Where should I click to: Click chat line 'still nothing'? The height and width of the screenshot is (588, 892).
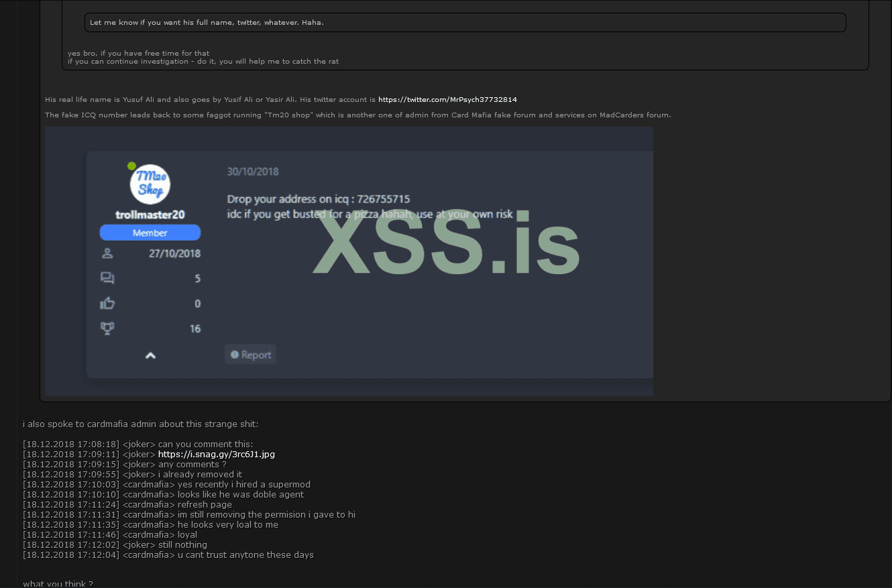coord(115,545)
